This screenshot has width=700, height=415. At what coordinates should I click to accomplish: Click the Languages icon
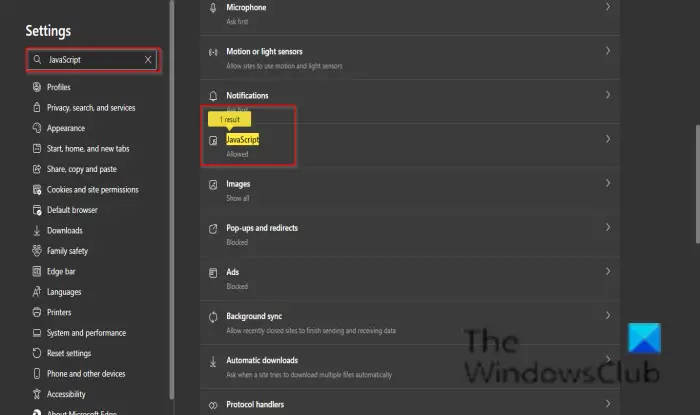pos(37,292)
